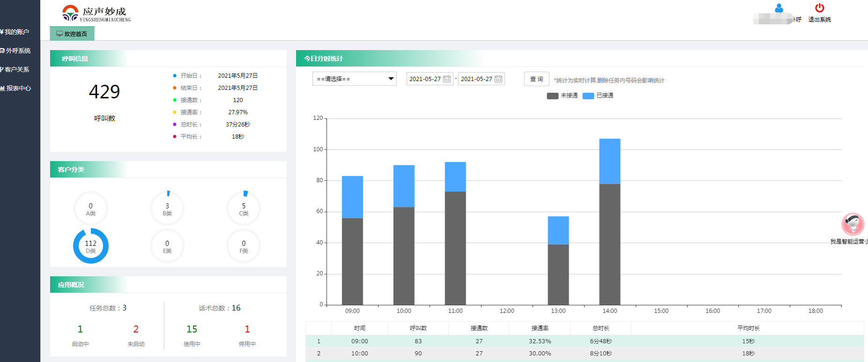This screenshot has width=868, height=362.
Task: Click the 总时长 value 37分26秒
Action: pyautogui.click(x=238, y=125)
